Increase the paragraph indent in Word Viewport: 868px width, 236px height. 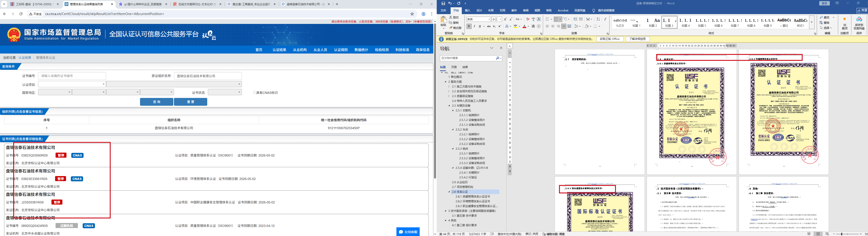click(581, 19)
